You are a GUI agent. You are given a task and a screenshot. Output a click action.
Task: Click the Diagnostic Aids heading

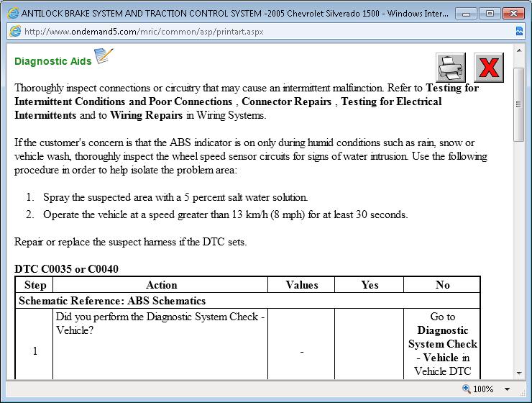coord(53,61)
